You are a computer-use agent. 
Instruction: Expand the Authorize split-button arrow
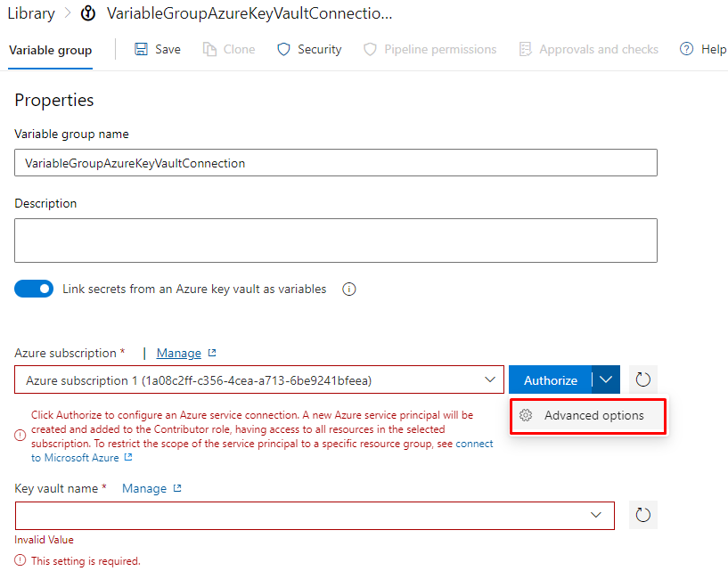606,380
